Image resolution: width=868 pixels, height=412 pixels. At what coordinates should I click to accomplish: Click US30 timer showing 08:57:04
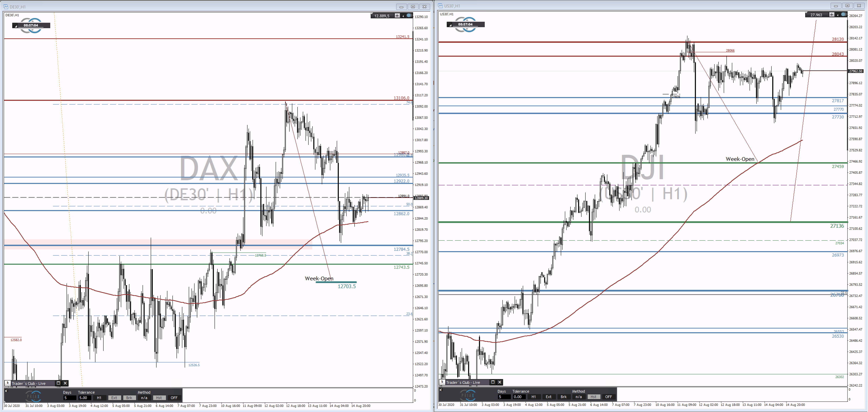pos(466,24)
